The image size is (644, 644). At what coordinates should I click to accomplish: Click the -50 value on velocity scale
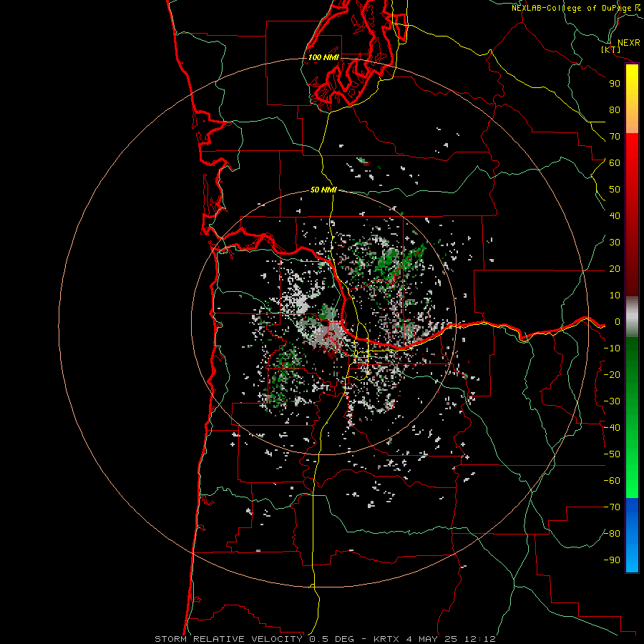click(x=612, y=454)
